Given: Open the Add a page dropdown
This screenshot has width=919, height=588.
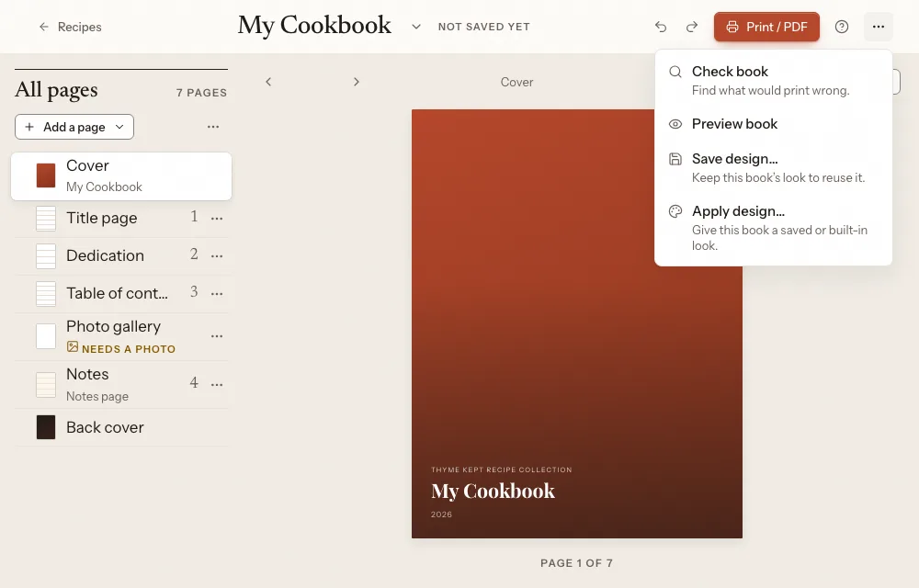Looking at the screenshot, I should 74,127.
